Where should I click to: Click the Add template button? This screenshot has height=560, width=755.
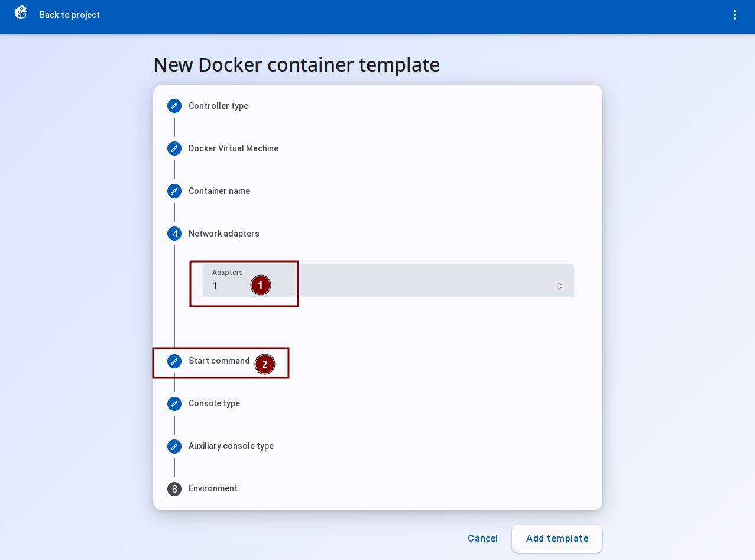pyautogui.click(x=557, y=539)
